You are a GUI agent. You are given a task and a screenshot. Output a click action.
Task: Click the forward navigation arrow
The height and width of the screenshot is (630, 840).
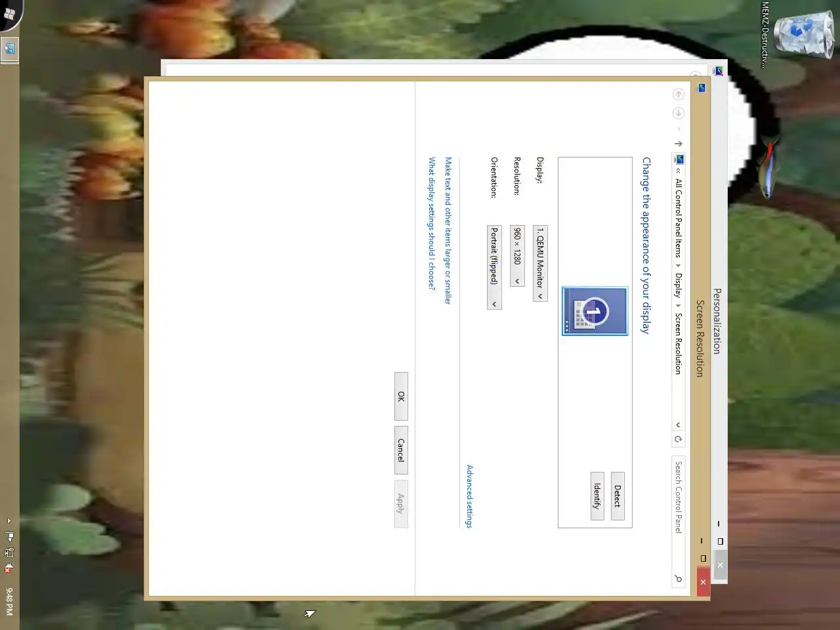tap(679, 114)
